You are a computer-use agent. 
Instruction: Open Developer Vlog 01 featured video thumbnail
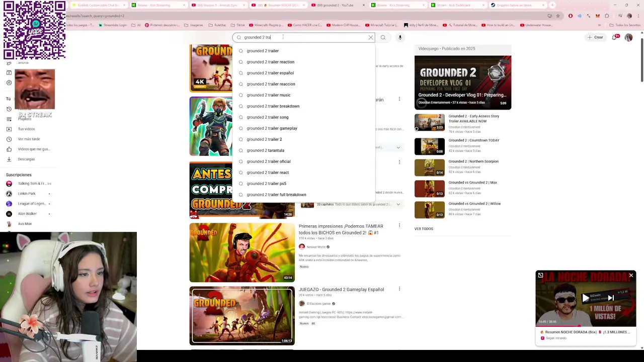click(x=463, y=82)
